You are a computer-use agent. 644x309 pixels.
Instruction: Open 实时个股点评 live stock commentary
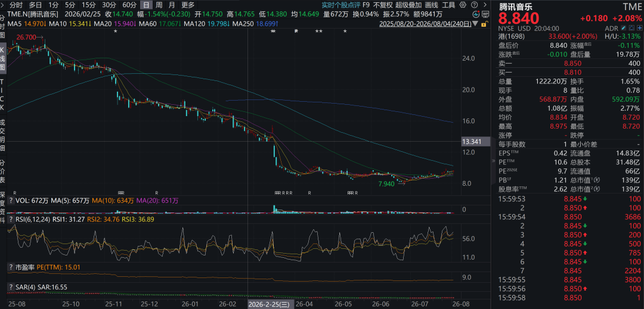(x=341, y=5)
